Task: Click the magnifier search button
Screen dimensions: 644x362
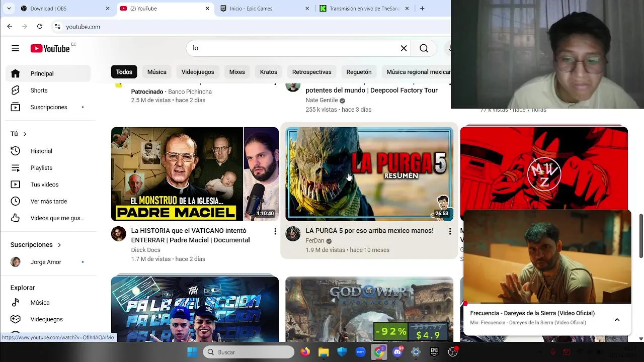Action: pos(424,48)
